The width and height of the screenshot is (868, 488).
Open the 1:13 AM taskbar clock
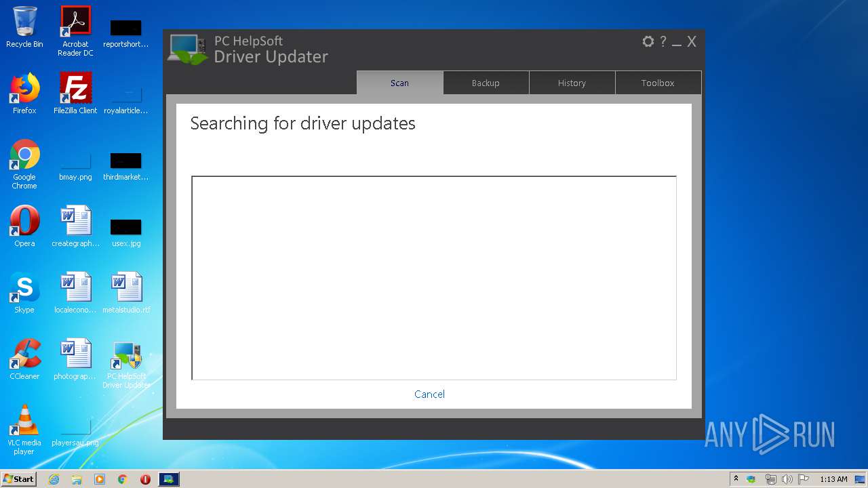(x=833, y=479)
